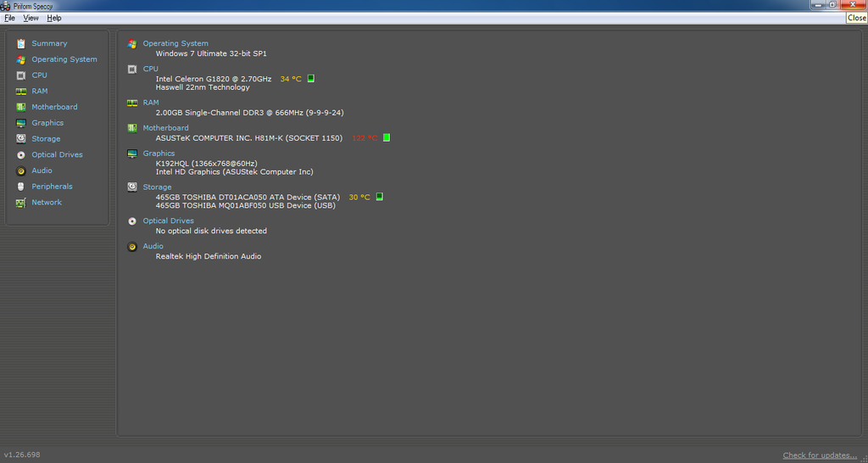Click the speaker icon beside main Audio heading
This screenshot has height=463, width=868.
pos(132,247)
